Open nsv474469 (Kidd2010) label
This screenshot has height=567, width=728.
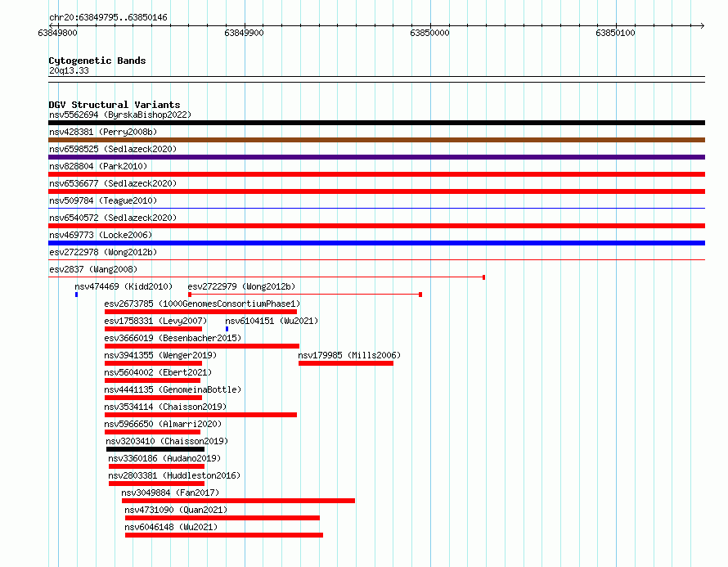[x=124, y=286]
